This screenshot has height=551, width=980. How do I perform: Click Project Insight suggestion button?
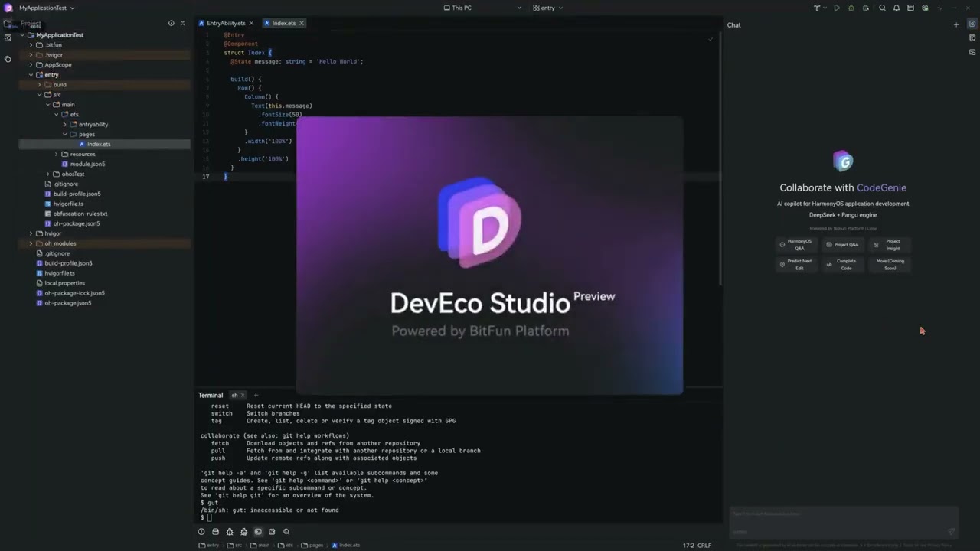pos(889,244)
